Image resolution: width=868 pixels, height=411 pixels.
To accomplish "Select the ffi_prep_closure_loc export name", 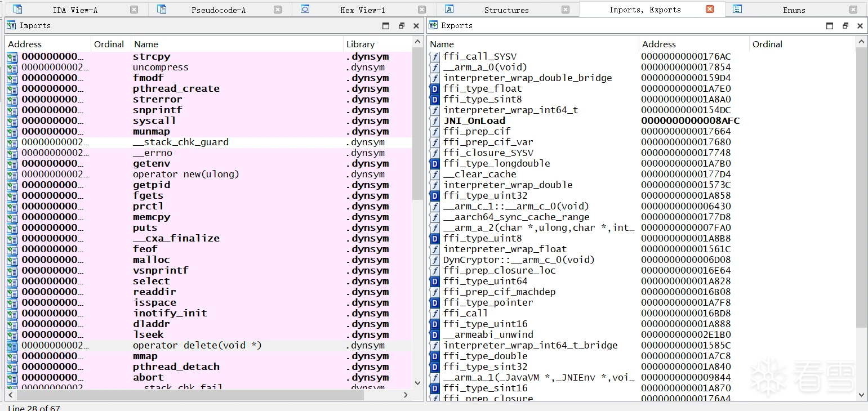I will coord(499,271).
